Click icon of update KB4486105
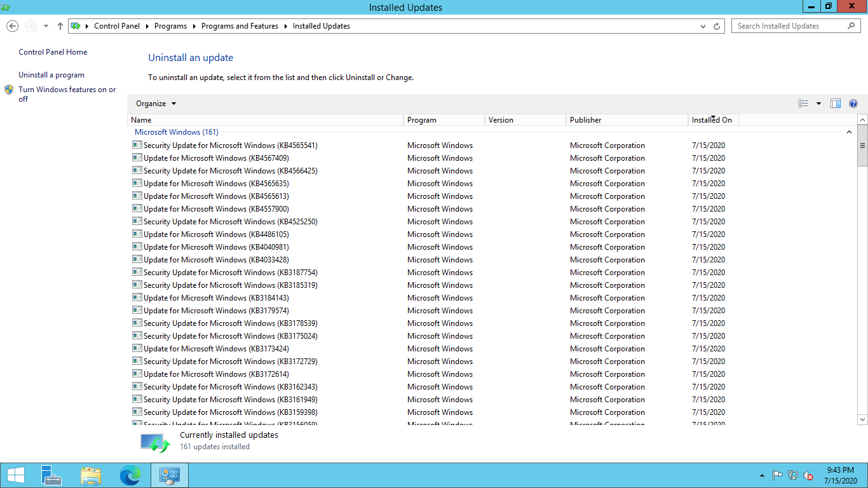 [137, 234]
